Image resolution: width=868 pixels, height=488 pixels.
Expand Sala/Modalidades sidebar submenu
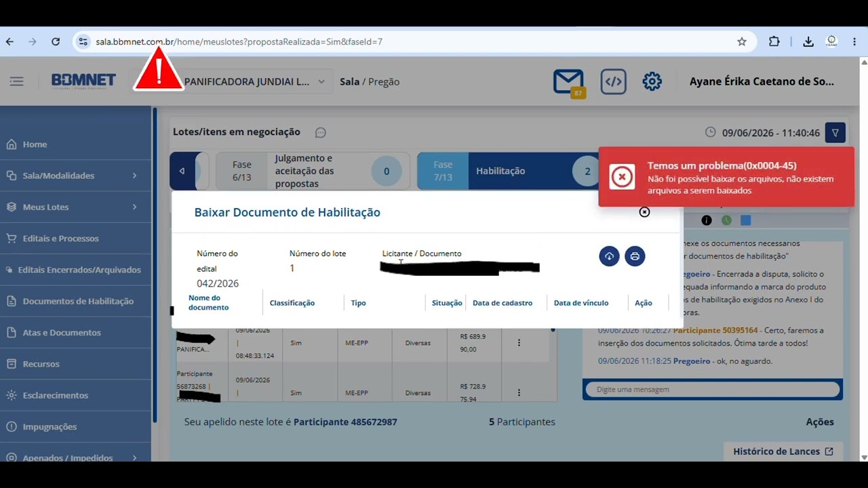tap(134, 176)
